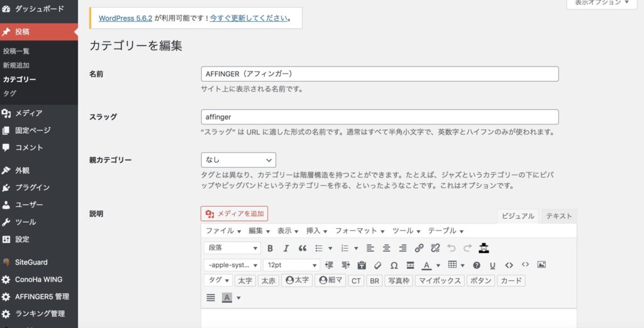Click the numbered list icon

[x=345, y=248]
